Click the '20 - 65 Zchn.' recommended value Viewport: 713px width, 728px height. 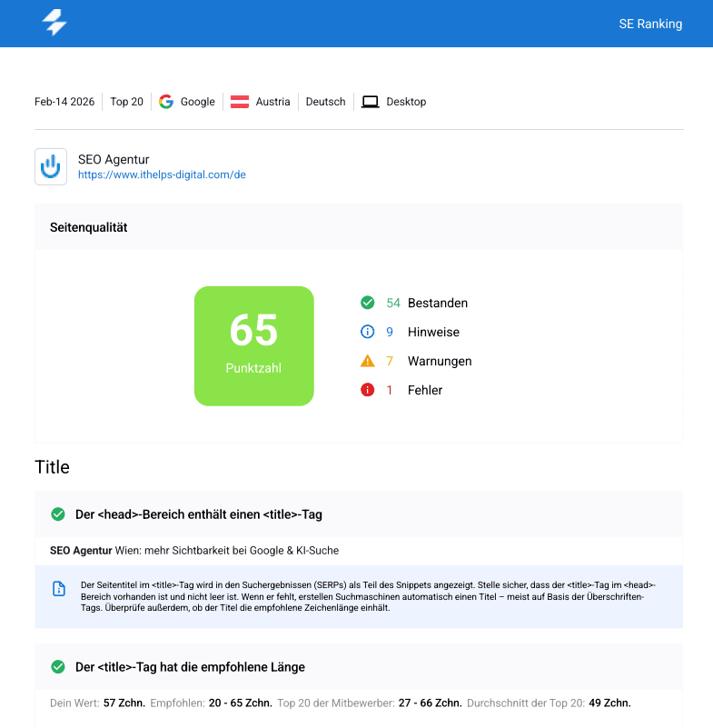pyautogui.click(x=241, y=703)
